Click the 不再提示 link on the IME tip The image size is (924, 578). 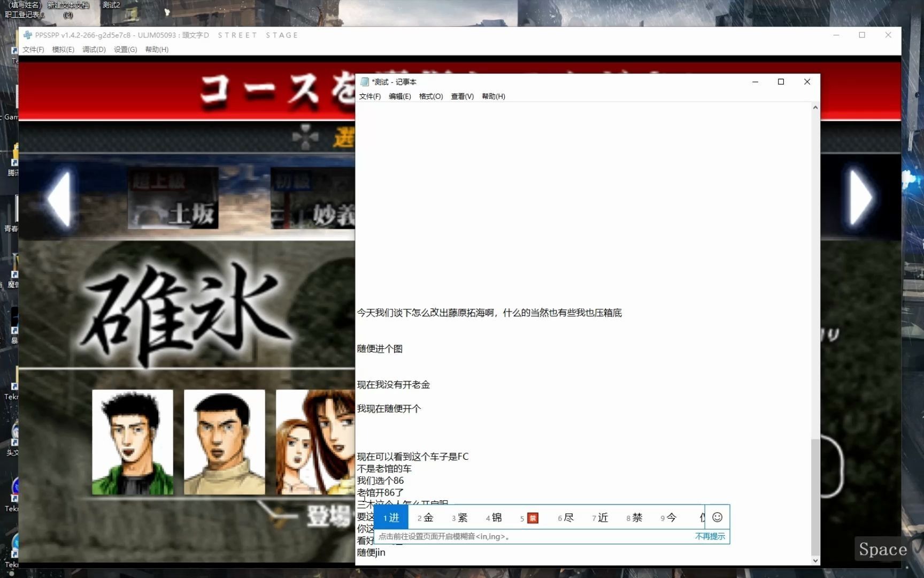coord(710,536)
